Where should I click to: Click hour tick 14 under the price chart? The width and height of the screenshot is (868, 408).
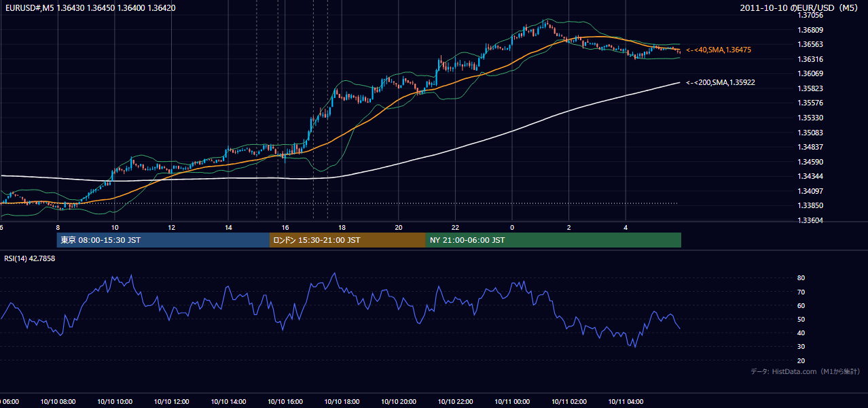(229, 228)
